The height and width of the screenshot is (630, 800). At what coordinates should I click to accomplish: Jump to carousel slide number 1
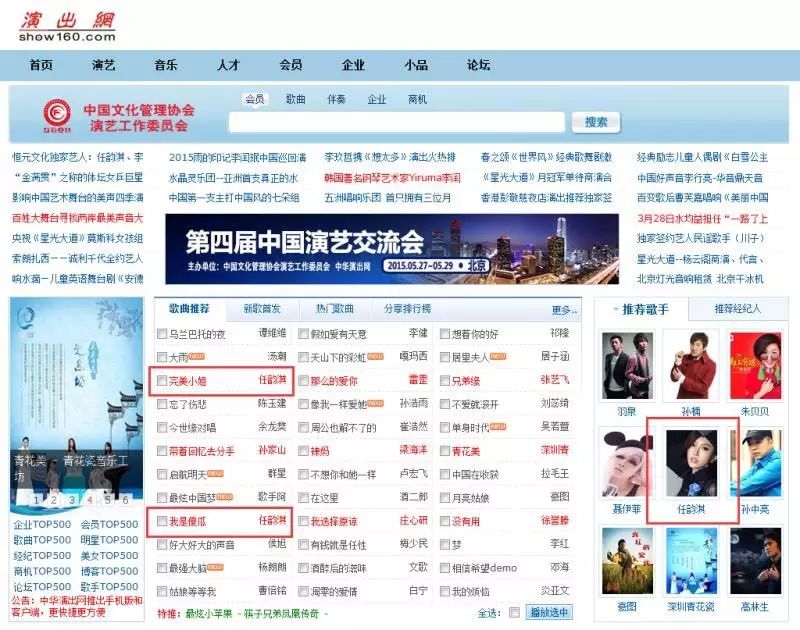click(36, 499)
